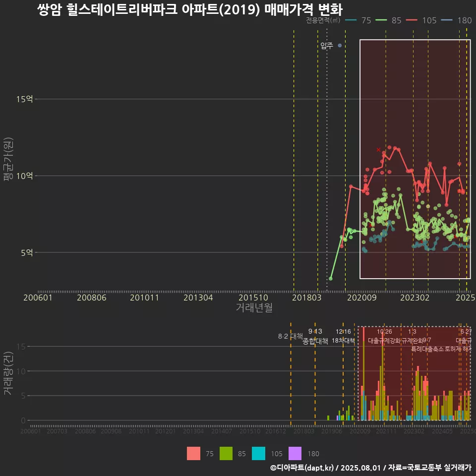The image size is (476, 476).
Task: Click the purple 180 swatch in bottom legend
Action: pyautogui.click(x=295, y=454)
